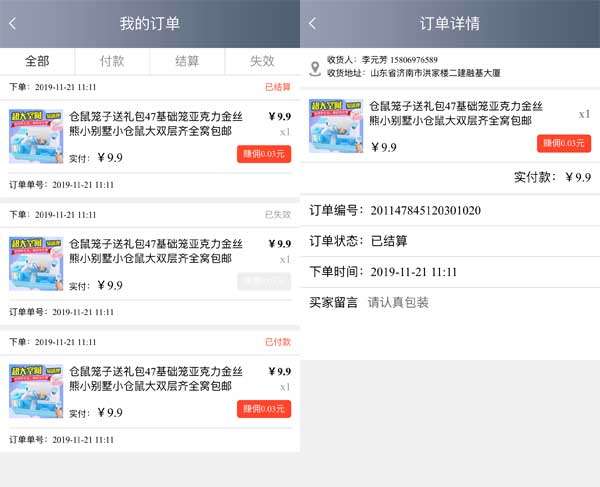Show the 失效 orders tab

coord(262,61)
